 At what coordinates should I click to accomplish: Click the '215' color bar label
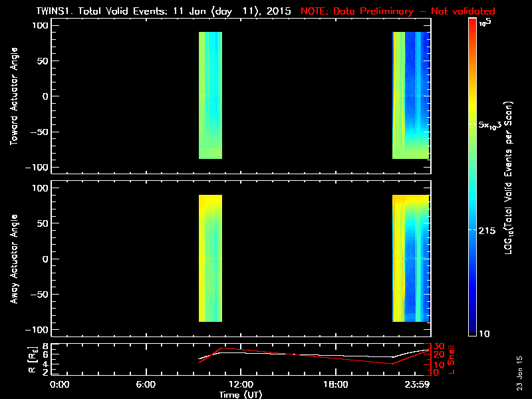tap(487, 231)
